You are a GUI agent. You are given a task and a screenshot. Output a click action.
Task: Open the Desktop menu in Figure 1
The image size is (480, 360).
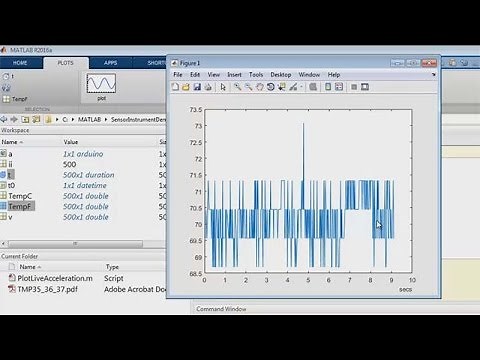[281, 75]
